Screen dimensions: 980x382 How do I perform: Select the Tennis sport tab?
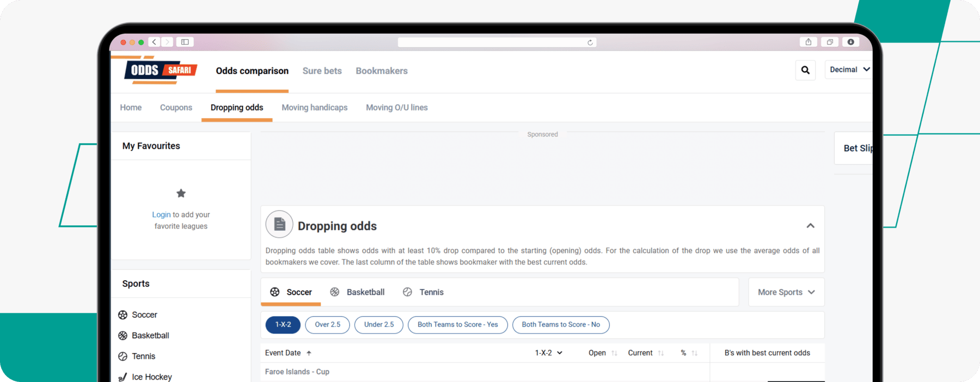(423, 292)
